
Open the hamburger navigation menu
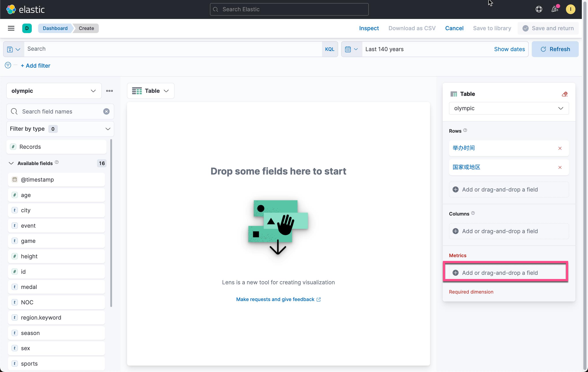click(x=11, y=28)
